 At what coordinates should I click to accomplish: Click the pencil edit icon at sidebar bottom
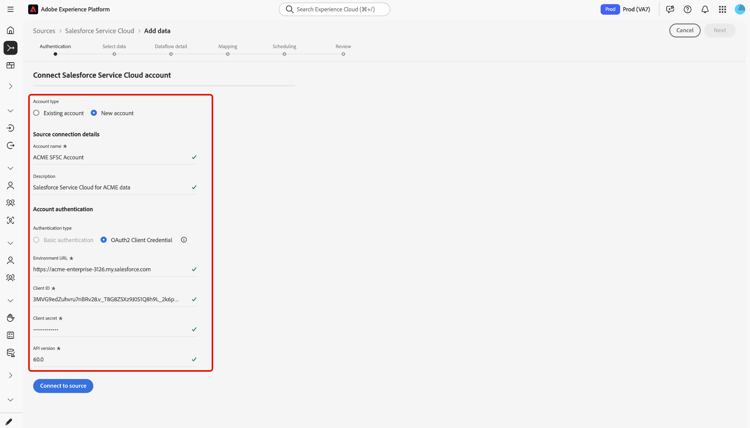(x=9, y=421)
